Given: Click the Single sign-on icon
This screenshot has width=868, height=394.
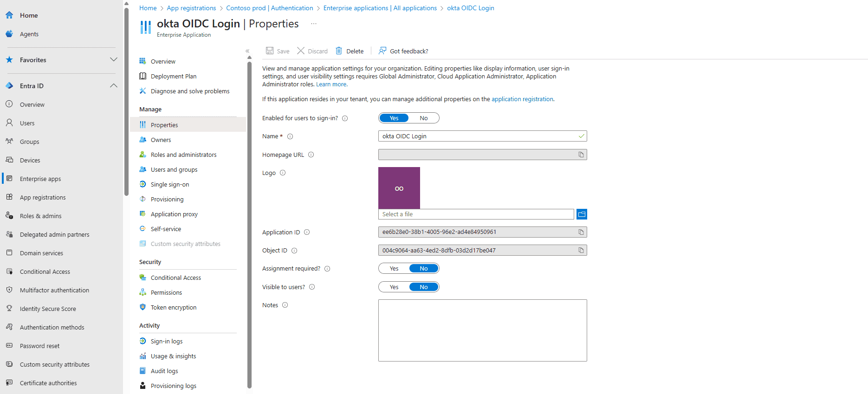Looking at the screenshot, I should (x=143, y=184).
